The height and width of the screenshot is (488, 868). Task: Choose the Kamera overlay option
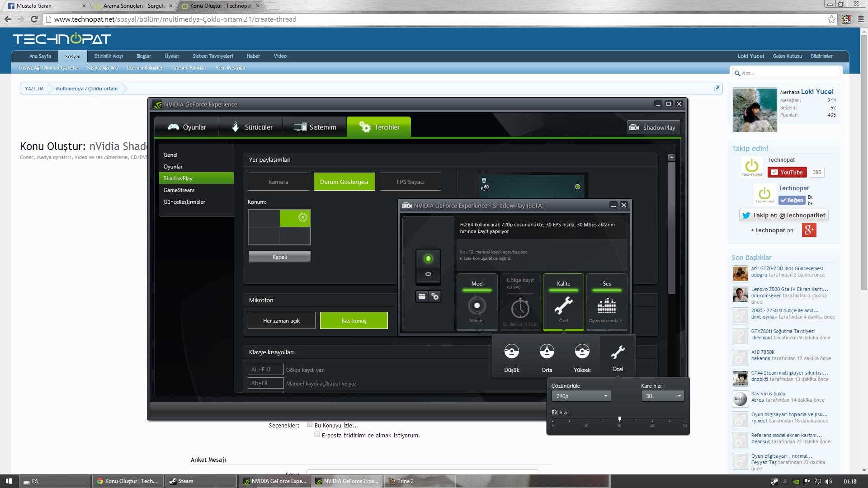278,182
